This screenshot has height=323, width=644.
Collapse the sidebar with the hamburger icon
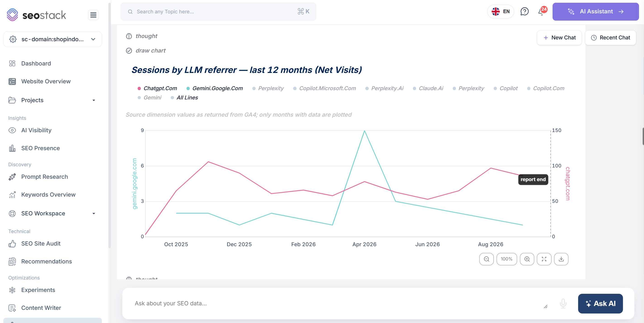[93, 15]
